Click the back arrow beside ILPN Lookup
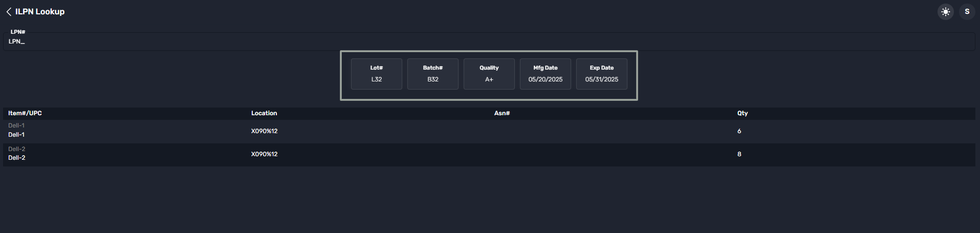This screenshot has width=980, height=233. (x=9, y=12)
